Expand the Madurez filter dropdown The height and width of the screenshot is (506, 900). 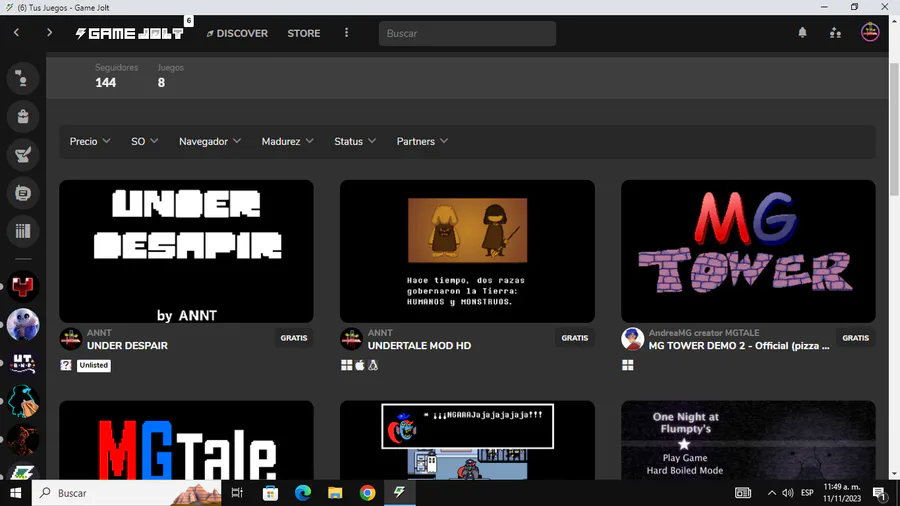(288, 141)
